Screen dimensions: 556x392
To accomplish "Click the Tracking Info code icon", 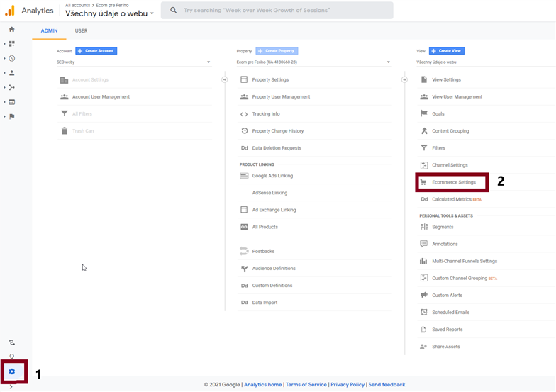I will 244,114.
